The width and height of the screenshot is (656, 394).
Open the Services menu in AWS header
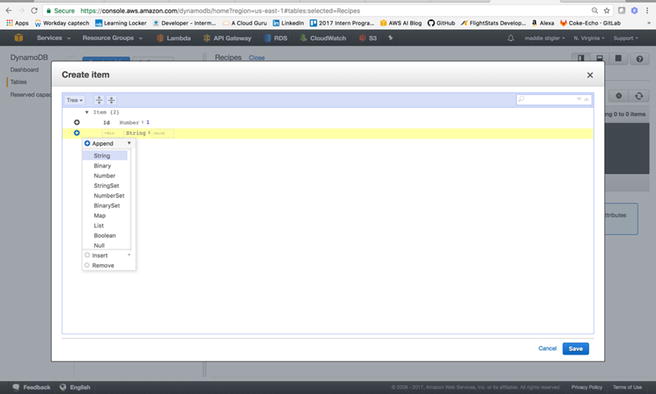pyautogui.click(x=53, y=38)
